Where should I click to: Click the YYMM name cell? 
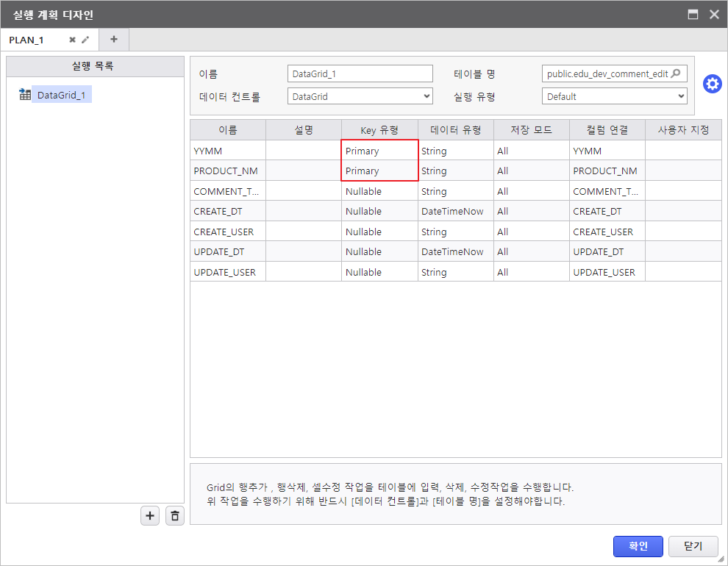228,151
